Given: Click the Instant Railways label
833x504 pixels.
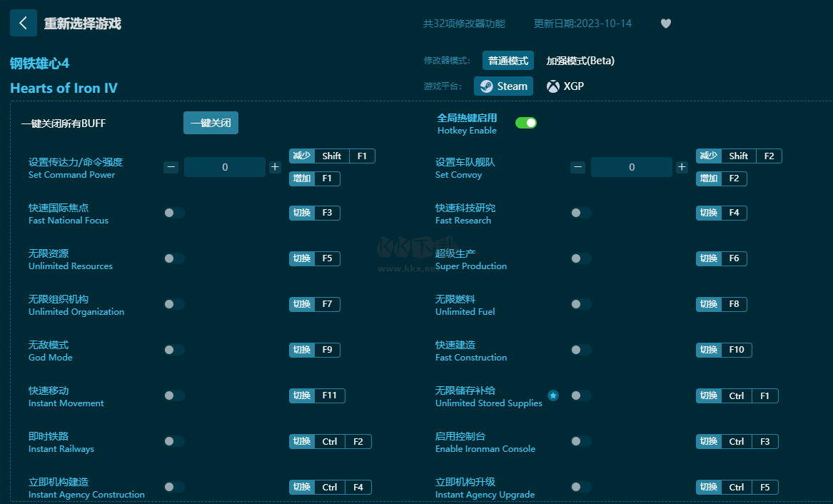Looking at the screenshot, I should [61, 449].
